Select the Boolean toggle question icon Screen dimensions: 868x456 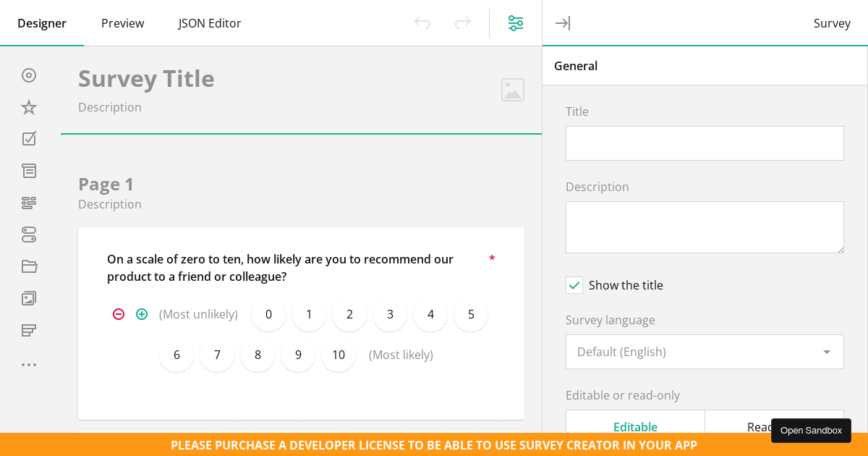tap(29, 235)
